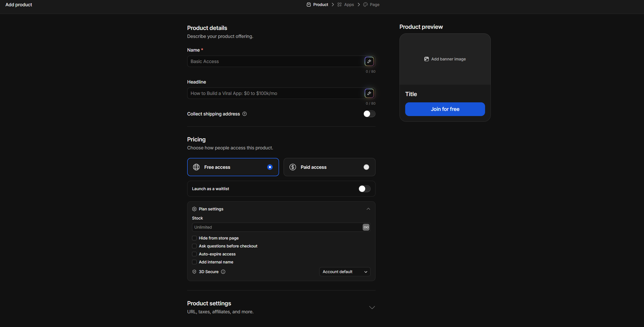Click the info icon next to 3D Secure
This screenshot has width=644, height=327.
tap(223, 272)
